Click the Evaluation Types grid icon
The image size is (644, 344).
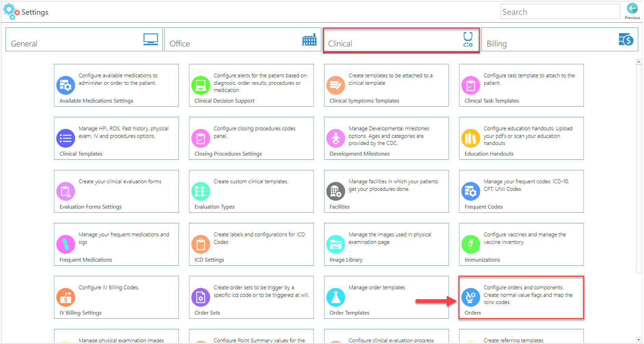[201, 191]
